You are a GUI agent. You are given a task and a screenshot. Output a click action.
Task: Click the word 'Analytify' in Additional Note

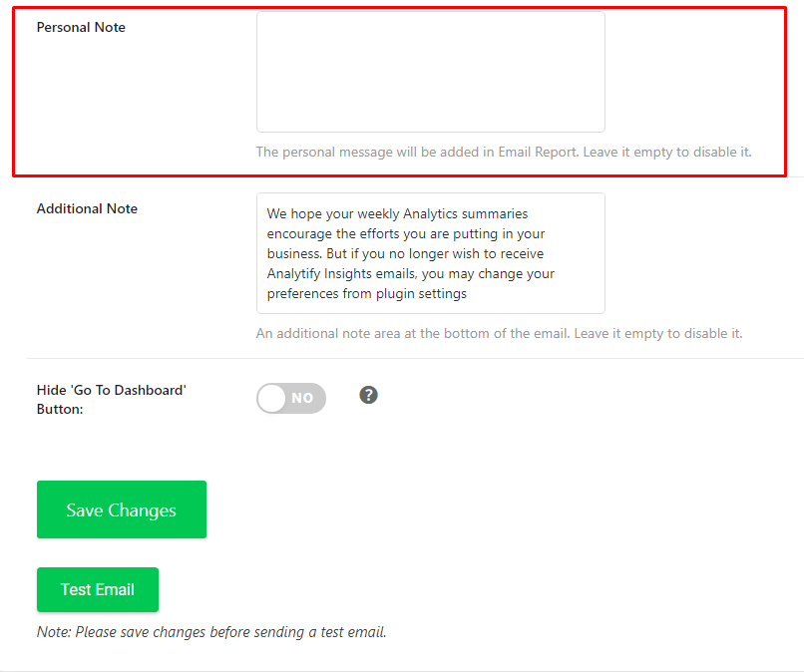(294, 274)
